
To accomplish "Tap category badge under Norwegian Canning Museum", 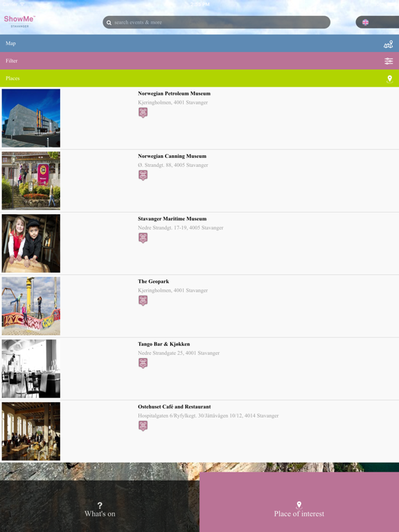I will 143,175.
